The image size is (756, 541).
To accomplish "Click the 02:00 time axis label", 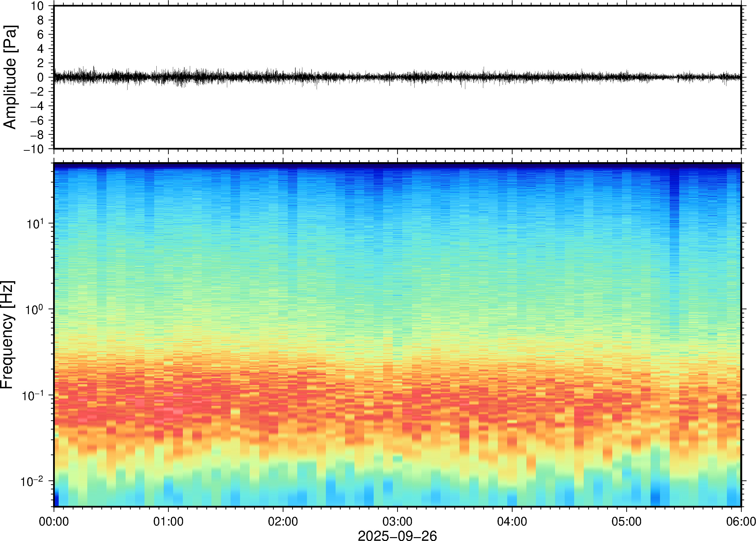I will [x=283, y=521].
